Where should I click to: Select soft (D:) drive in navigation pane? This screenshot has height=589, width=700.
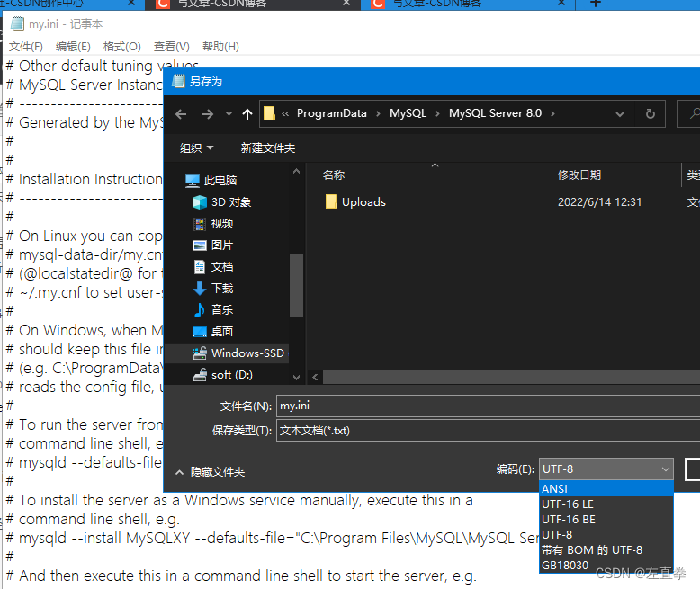(223, 374)
